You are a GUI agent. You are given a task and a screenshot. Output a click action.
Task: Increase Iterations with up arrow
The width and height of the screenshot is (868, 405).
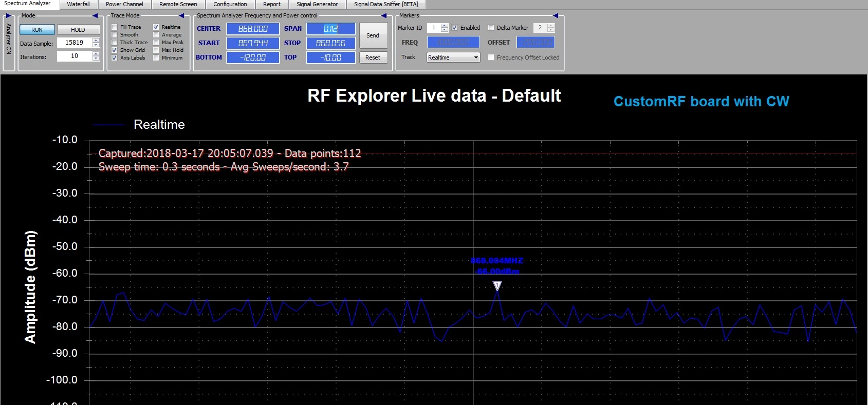(x=96, y=54)
